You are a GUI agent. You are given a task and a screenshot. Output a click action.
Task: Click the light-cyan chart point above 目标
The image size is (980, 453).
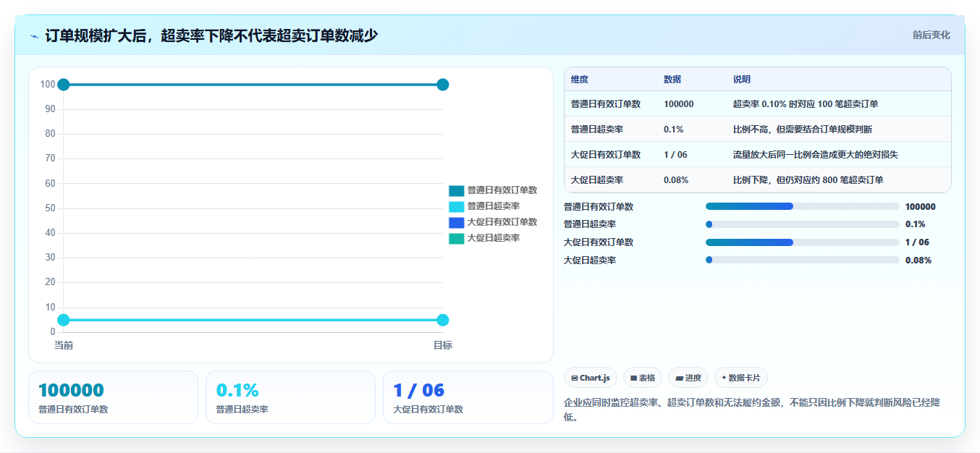point(443,320)
